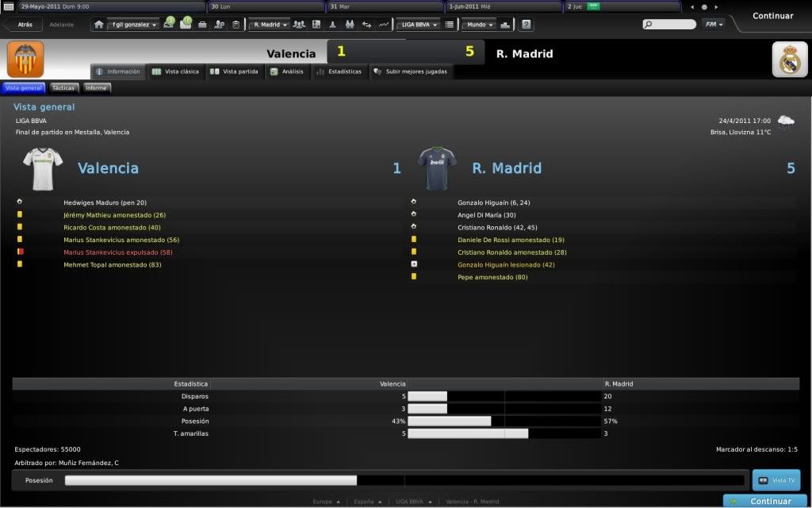Click the home icon in the toolbar
This screenshot has width=812, height=508.
coord(99,25)
